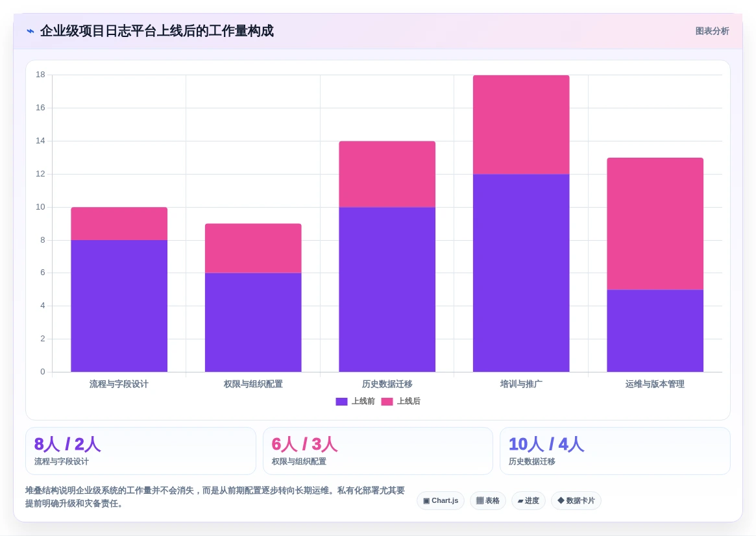Click the 运维与版本管理 x-axis label

tap(655, 384)
